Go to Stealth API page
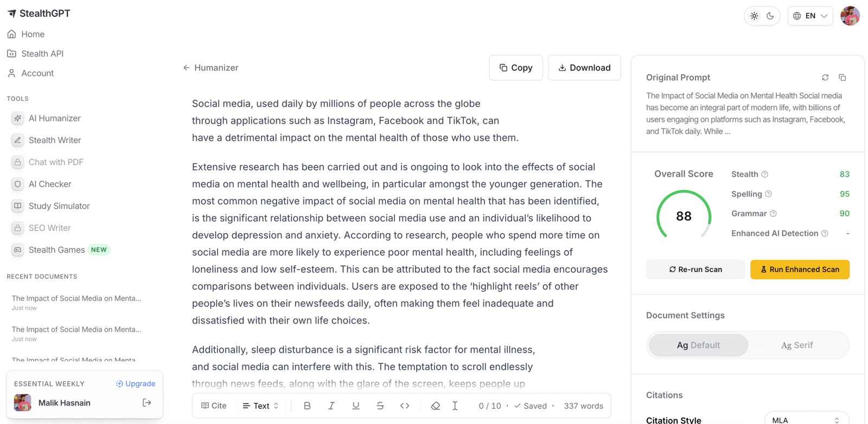 click(42, 53)
